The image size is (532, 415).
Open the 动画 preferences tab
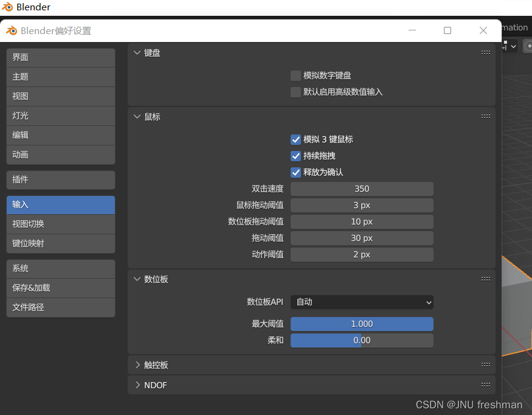(61, 155)
